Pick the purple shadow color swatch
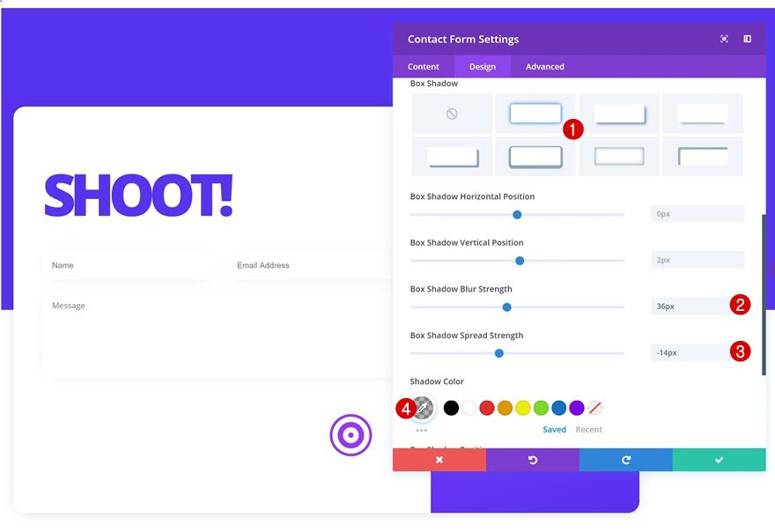 point(577,408)
